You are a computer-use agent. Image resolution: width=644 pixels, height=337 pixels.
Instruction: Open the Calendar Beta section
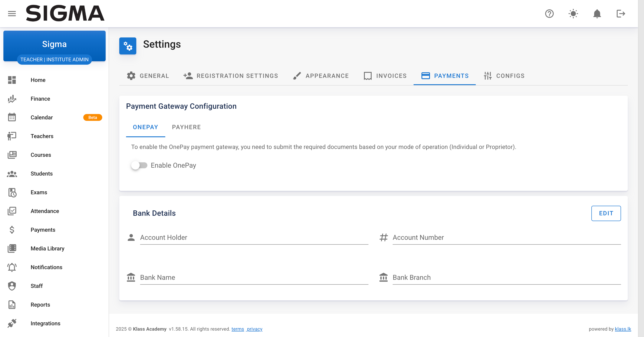click(42, 117)
